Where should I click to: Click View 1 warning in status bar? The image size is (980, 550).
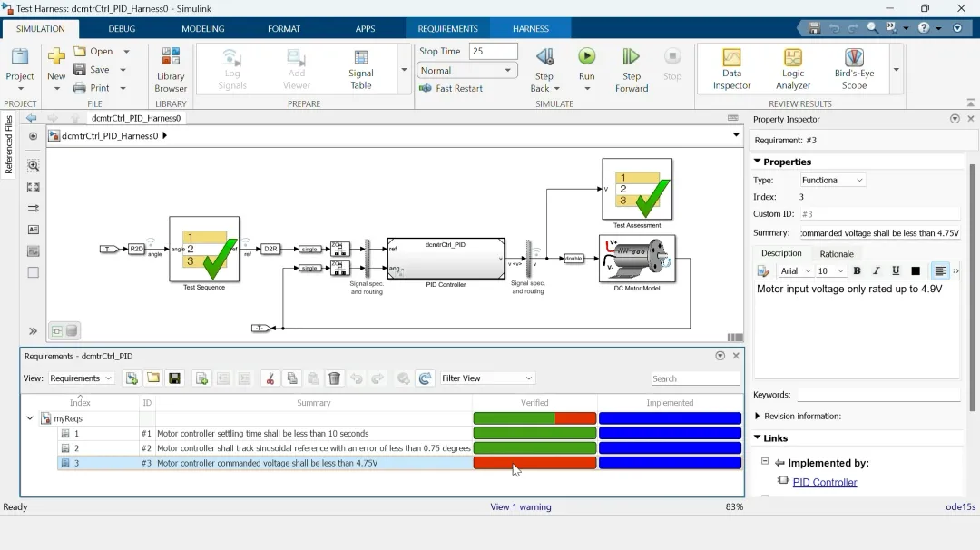(x=521, y=506)
